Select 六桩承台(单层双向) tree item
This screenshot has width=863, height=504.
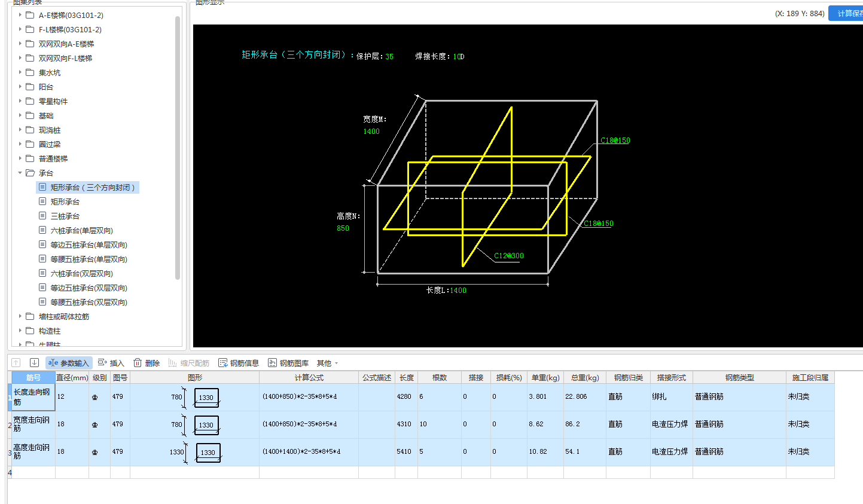pos(81,230)
